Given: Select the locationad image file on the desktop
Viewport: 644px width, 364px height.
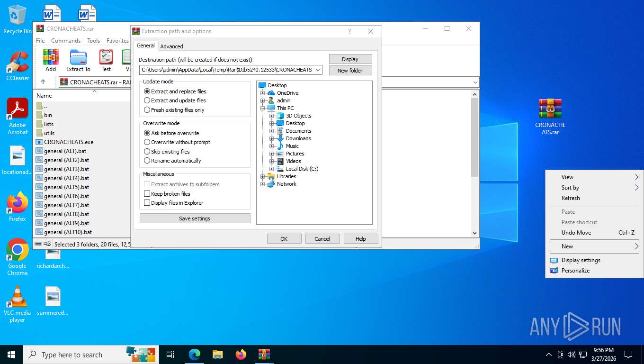Looking at the screenshot, I should coord(17,160).
